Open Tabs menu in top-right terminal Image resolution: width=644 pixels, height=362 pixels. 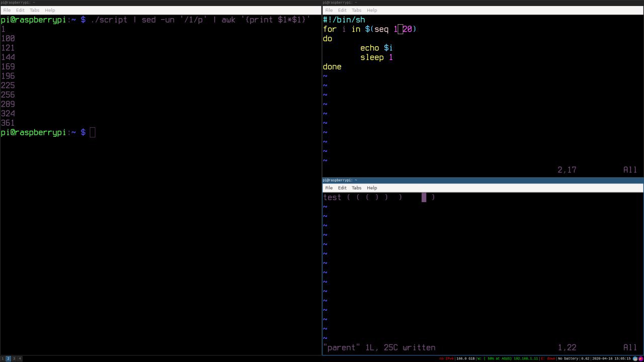click(x=356, y=10)
